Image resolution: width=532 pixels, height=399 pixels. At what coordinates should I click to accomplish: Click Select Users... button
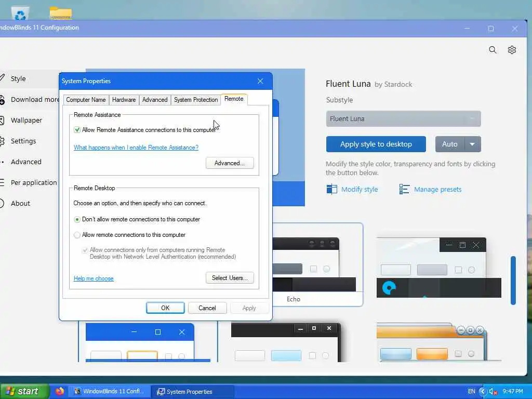coord(230,278)
